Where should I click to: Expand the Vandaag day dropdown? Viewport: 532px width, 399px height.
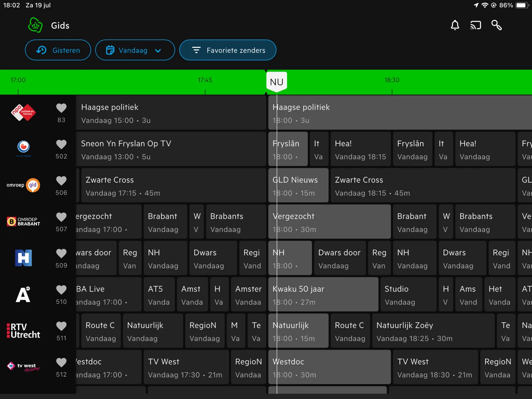[x=135, y=50]
